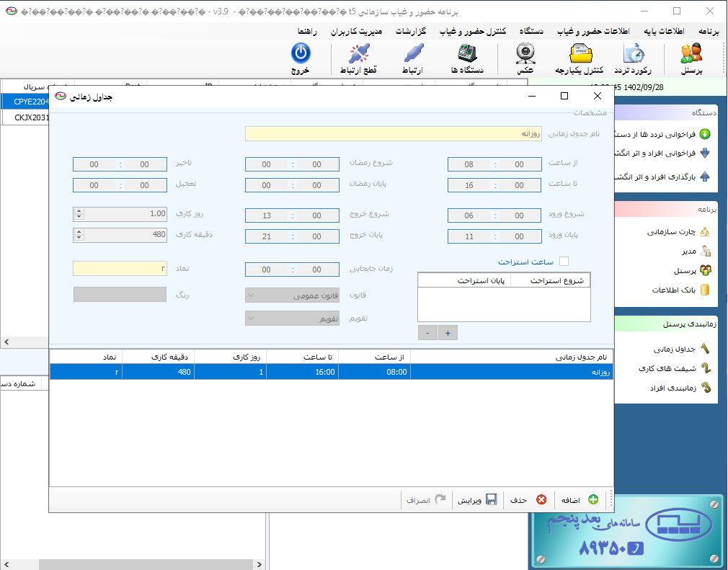The image size is (728, 570).
Task: Open the گزارشات menu
Action: point(410,31)
